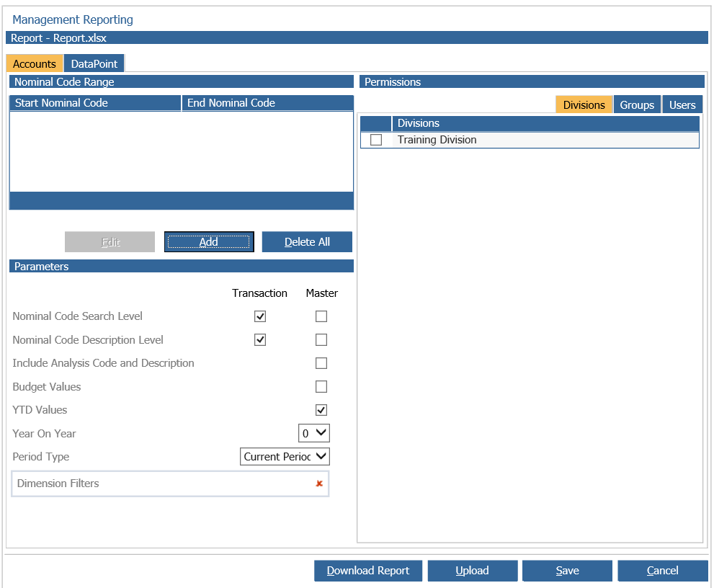Screen dimensions: 714x588
Task: Open the Users permissions tab
Action: pyautogui.click(x=682, y=104)
